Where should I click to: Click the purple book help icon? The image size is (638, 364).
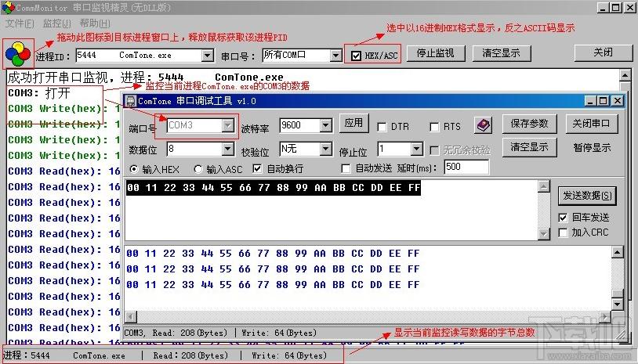pos(484,124)
